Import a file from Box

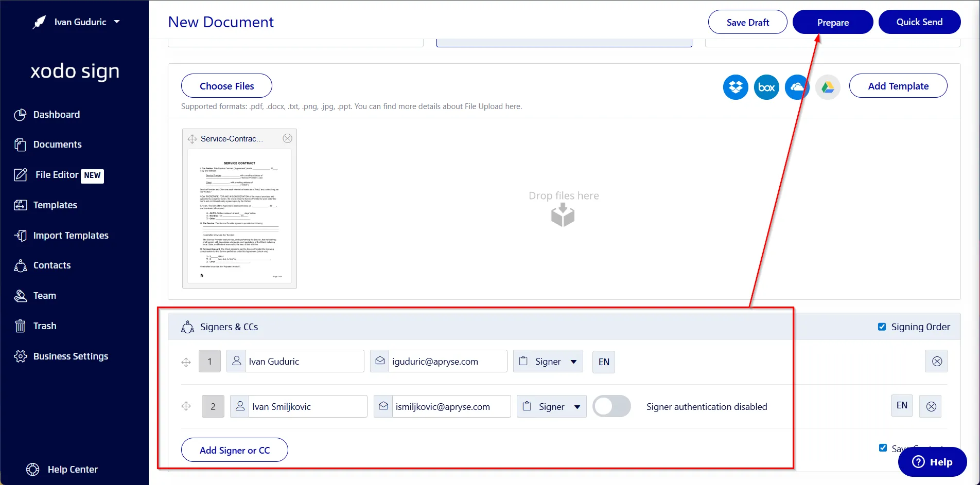(766, 87)
